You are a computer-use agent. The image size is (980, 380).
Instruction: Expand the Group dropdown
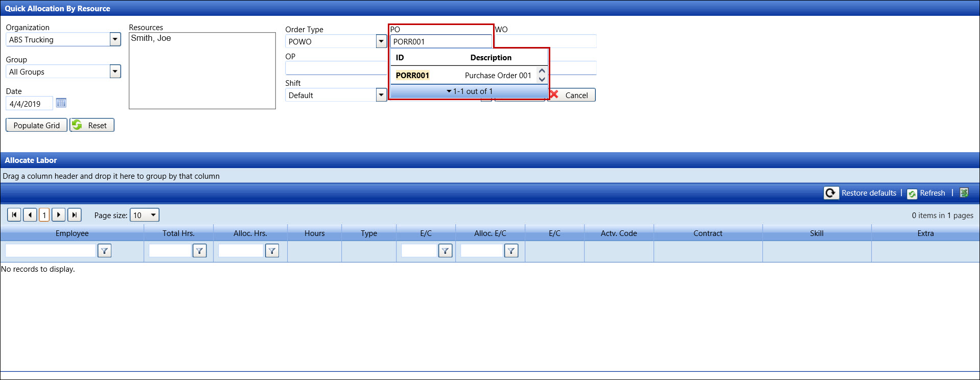(x=115, y=72)
